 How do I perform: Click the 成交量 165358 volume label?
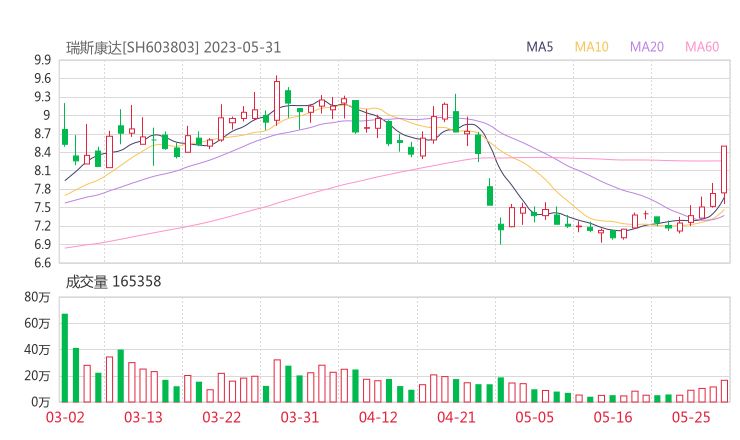113,282
